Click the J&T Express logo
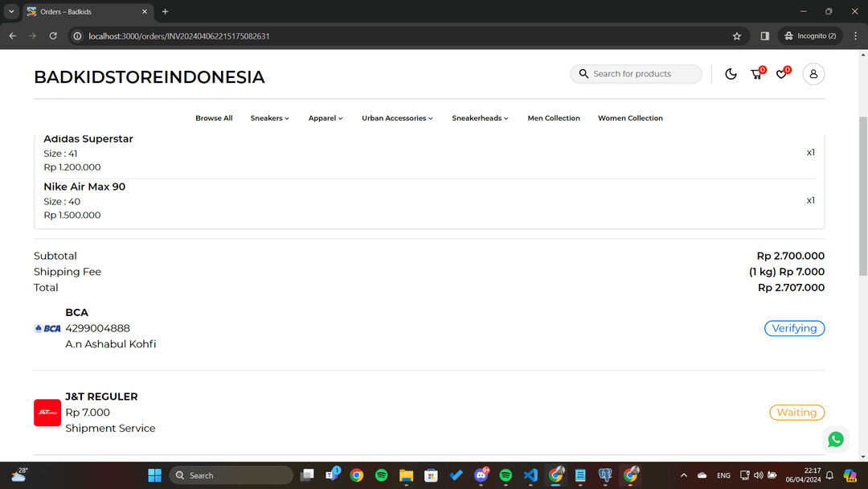The height and width of the screenshot is (489, 868). pyautogui.click(x=47, y=413)
